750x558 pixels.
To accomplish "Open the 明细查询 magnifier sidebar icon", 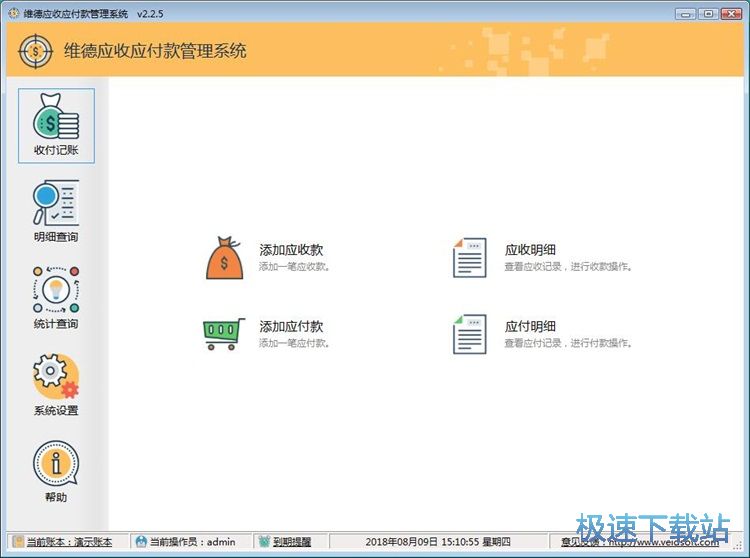I will pyautogui.click(x=56, y=203).
